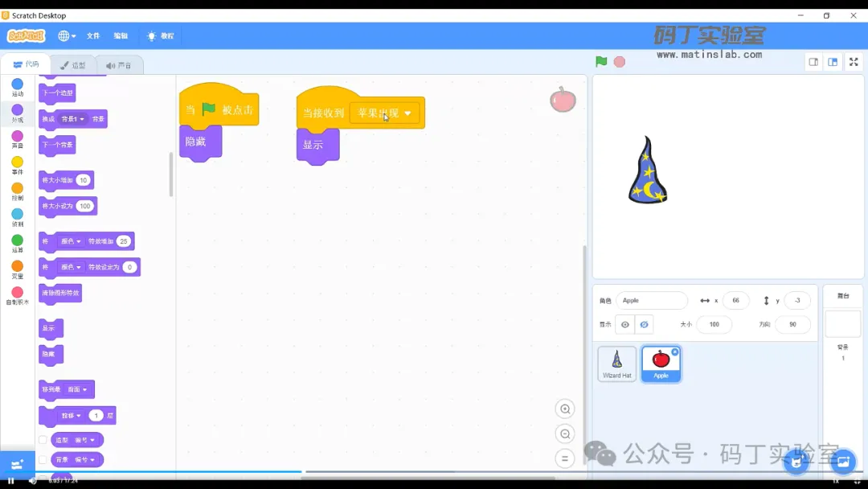Open 颜色 dropdown in 特效增加 block
Image resolution: width=868 pixels, height=489 pixels.
point(70,241)
